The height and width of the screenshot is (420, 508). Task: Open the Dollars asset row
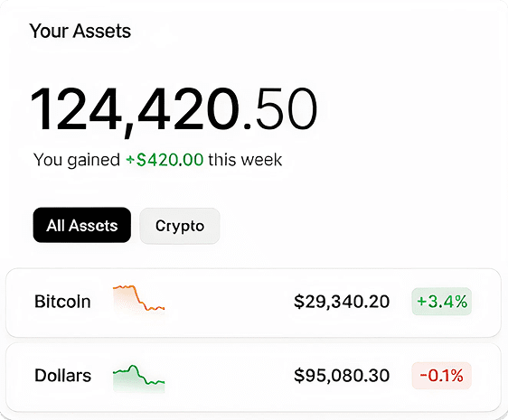click(253, 377)
